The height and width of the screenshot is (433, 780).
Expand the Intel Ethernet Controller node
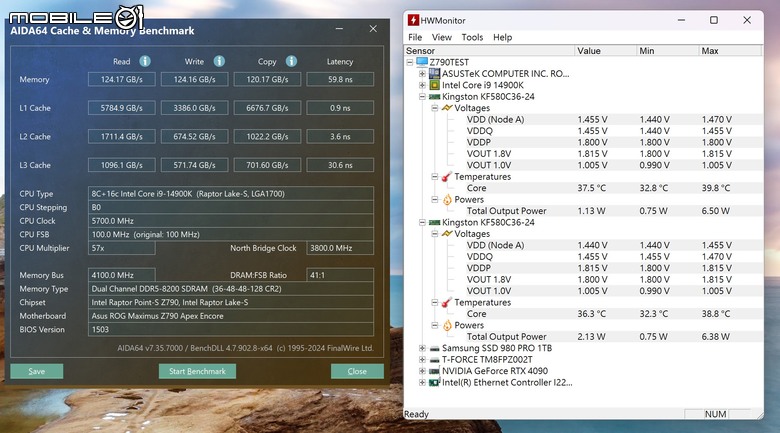point(422,383)
